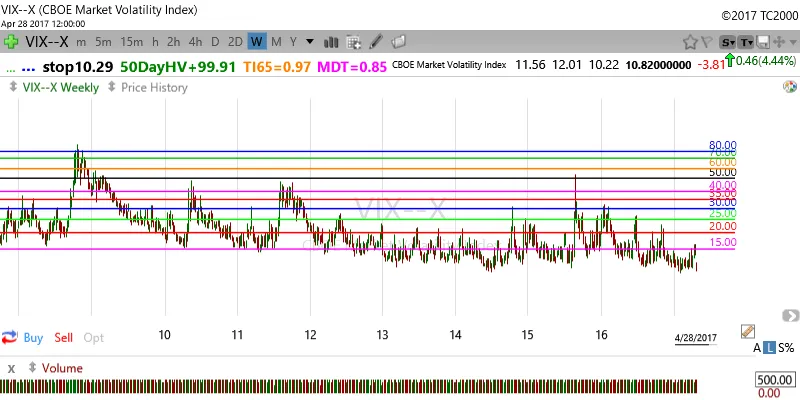Select the Daily 'D' timeframe
Viewport: 800px width, 400px height.
(215, 42)
